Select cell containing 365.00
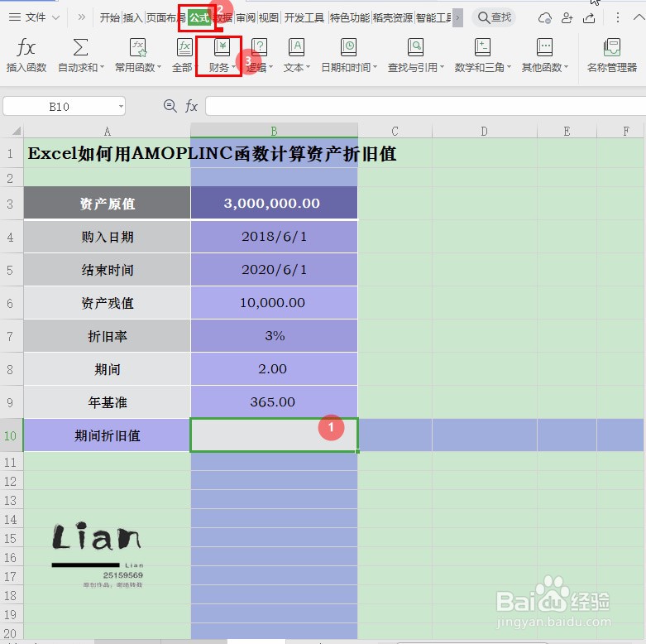 click(274, 401)
